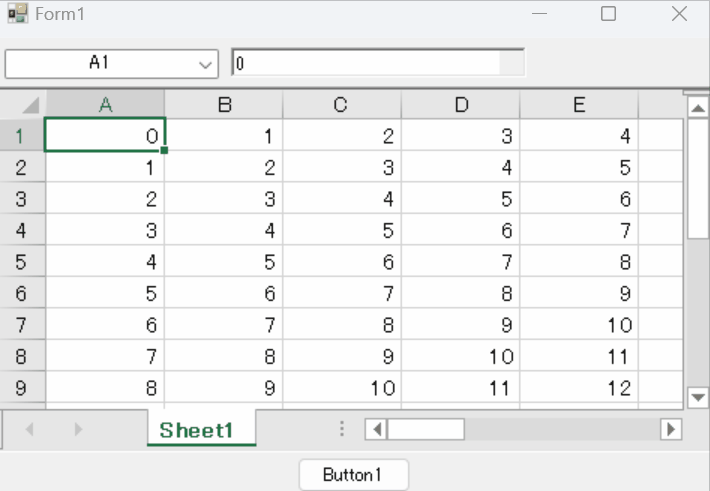The width and height of the screenshot is (710, 491).
Task: Click the horizontal scrollbar thumb
Action: pos(426,429)
